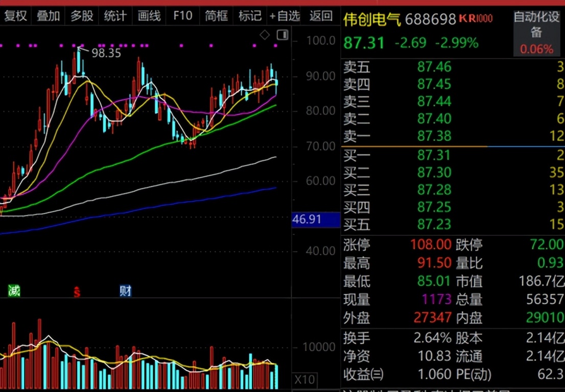Open the 统计 statistics menu

(x=115, y=16)
